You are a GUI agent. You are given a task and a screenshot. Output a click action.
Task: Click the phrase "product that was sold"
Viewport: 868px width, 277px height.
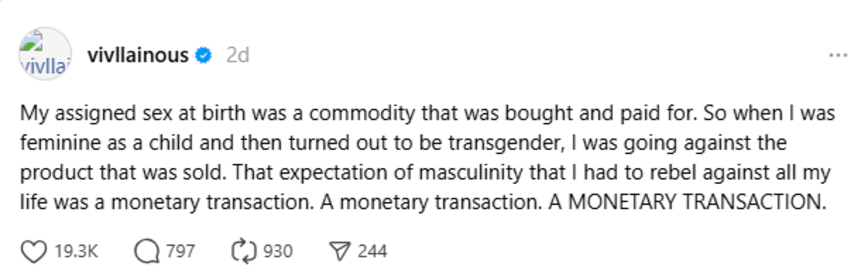tap(123, 172)
